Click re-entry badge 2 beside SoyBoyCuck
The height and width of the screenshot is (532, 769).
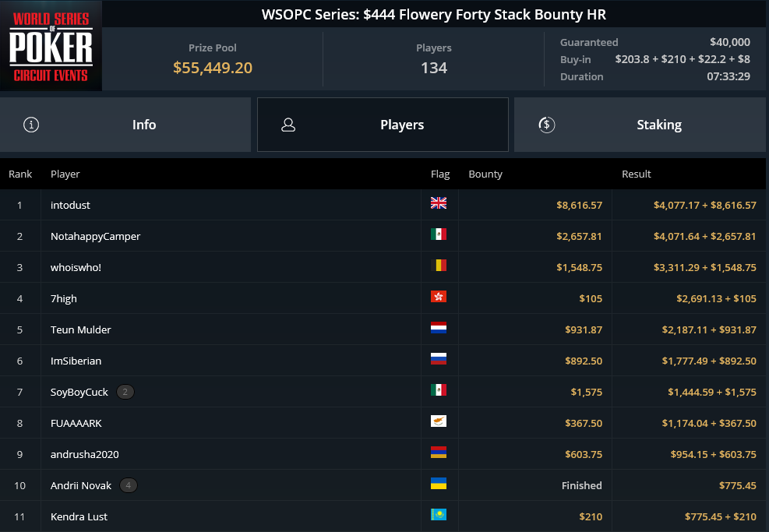pyautogui.click(x=125, y=392)
